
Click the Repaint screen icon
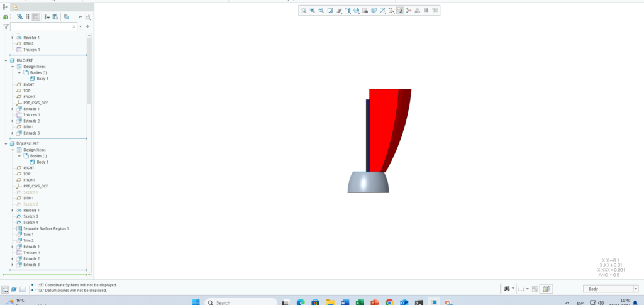330,10
